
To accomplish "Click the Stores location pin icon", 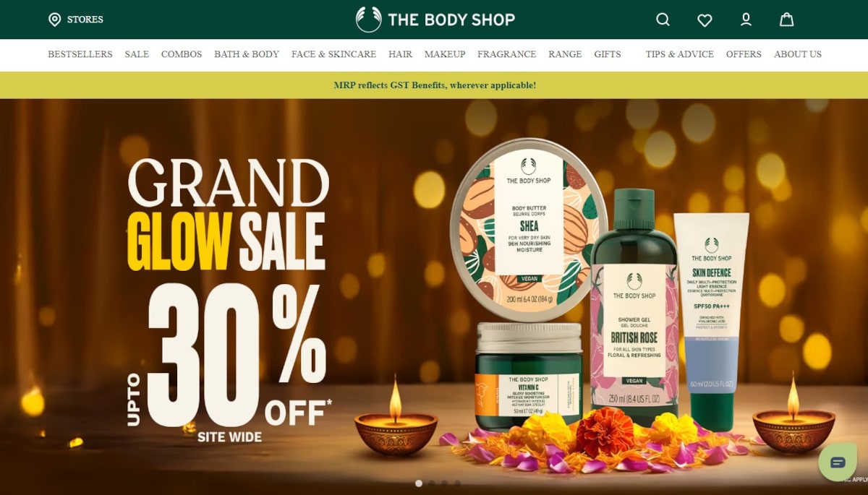I will 54,20.
